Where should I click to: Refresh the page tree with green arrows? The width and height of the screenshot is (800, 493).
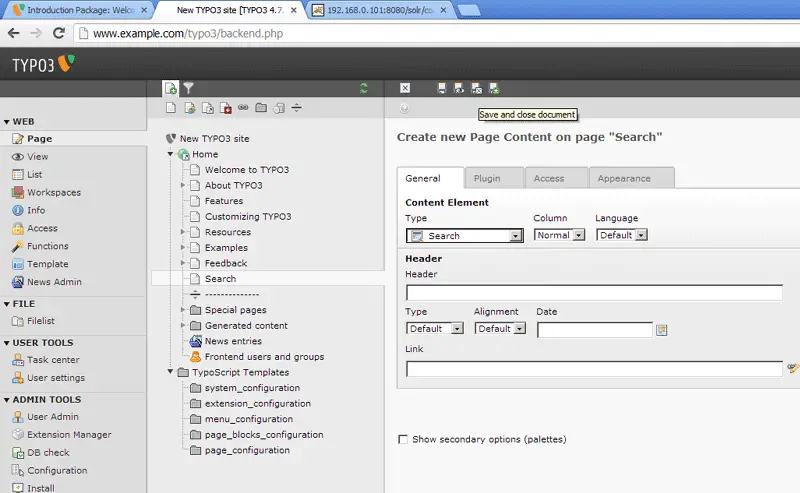[x=364, y=88]
